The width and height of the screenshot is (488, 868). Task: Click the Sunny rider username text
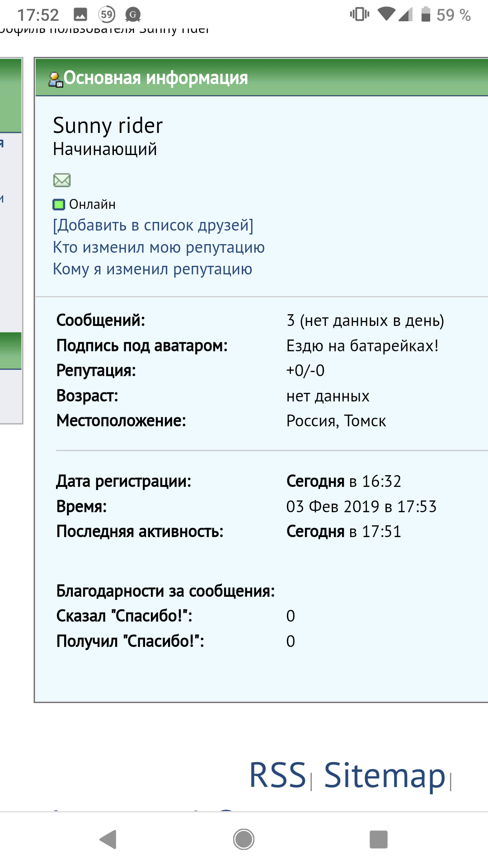pyautogui.click(x=108, y=126)
